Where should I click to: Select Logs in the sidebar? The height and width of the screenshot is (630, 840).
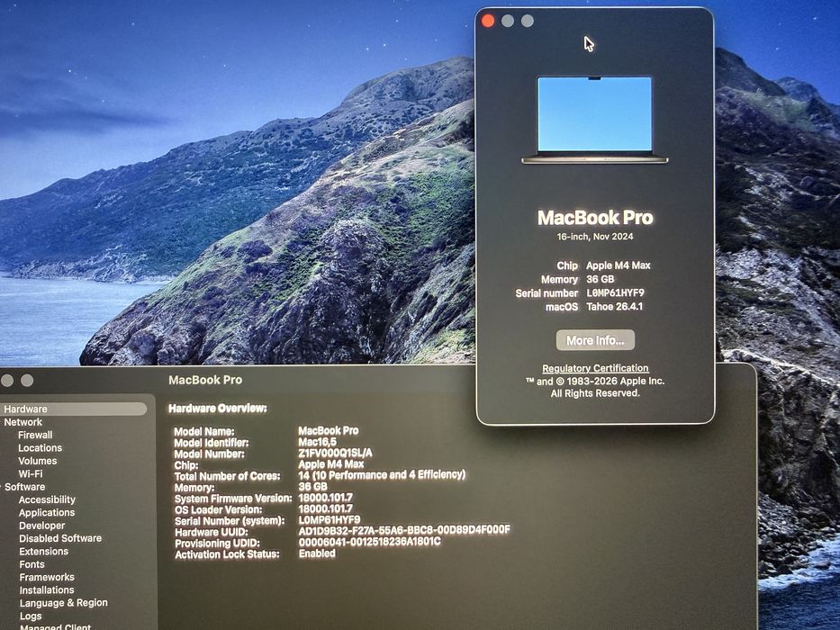(31, 616)
